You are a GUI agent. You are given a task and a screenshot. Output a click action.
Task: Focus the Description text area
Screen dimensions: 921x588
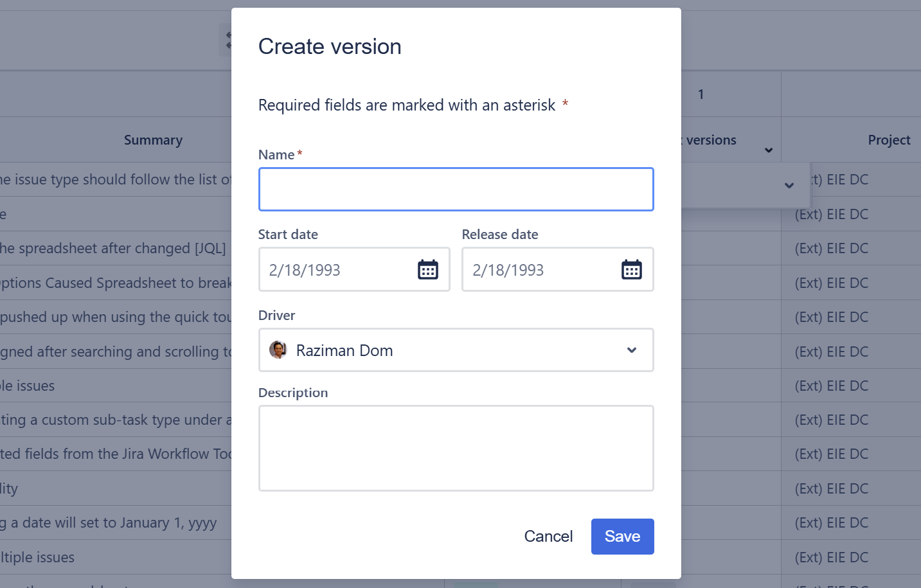point(456,448)
